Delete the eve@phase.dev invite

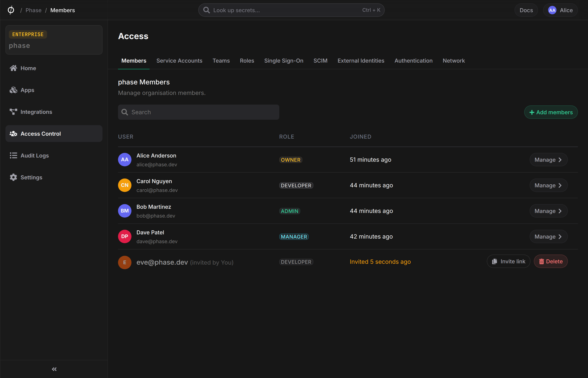click(550, 261)
